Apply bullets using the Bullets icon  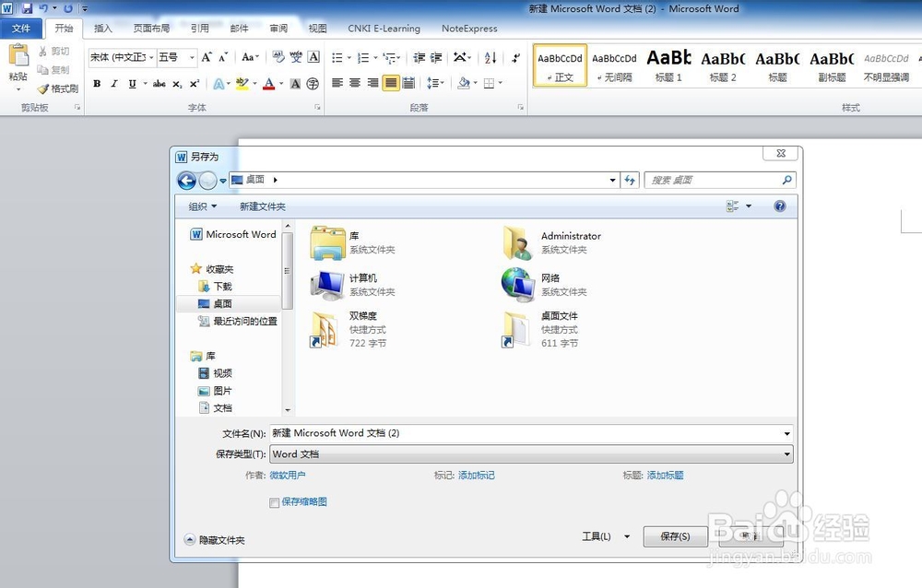pyautogui.click(x=338, y=57)
